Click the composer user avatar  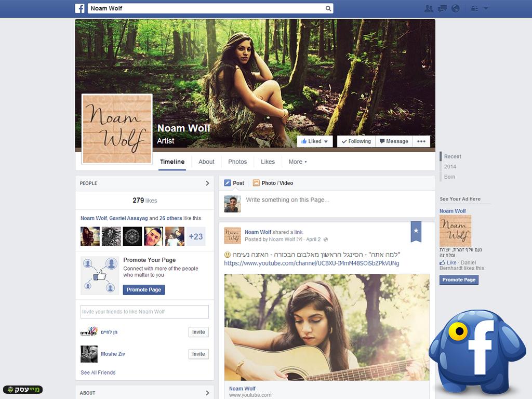point(232,204)
